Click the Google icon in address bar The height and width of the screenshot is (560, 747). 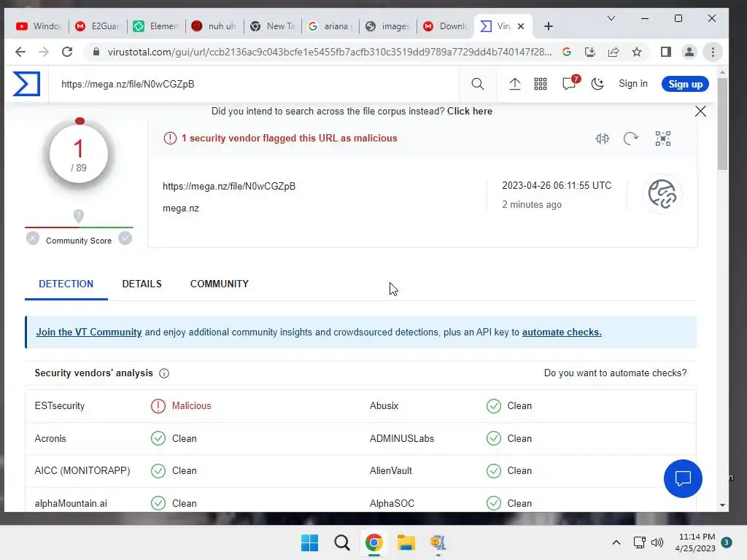click(566, 52)
